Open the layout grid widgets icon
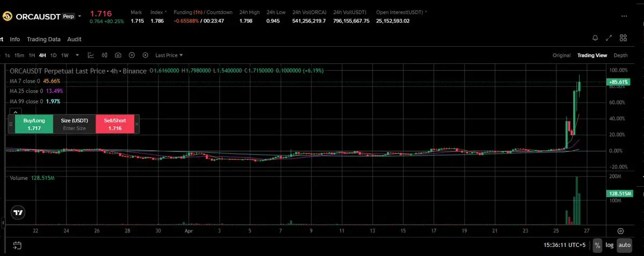Viewport: 644px width, 256px height. [x=623, y=38]
